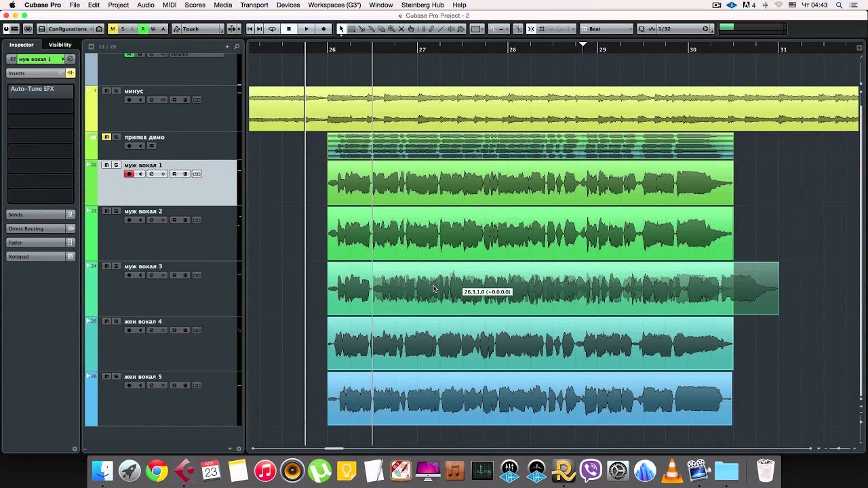Open the Project menu

[x=118, y=5]
